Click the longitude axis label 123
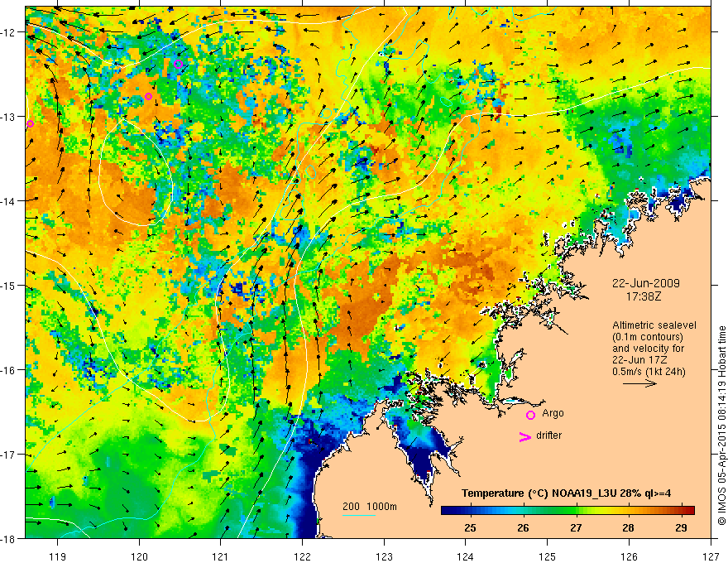728x563 pixels. tap(384, 556)
